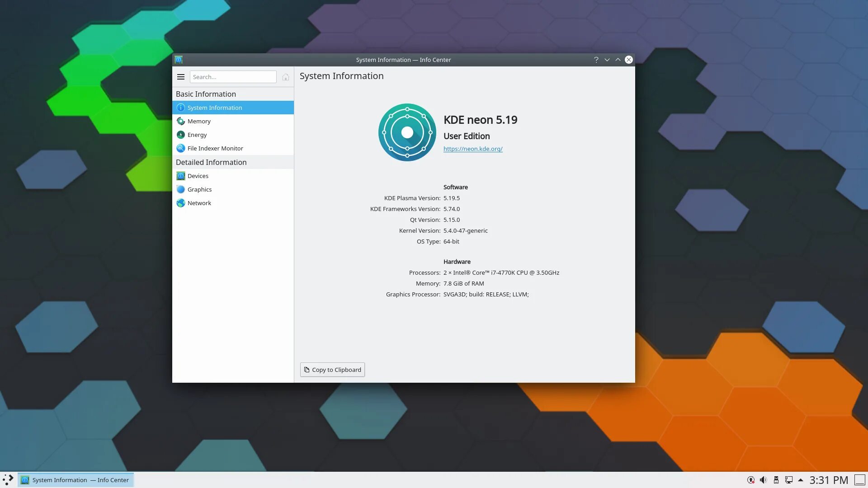Click the Hardware section label

click(x=457, y=262)
